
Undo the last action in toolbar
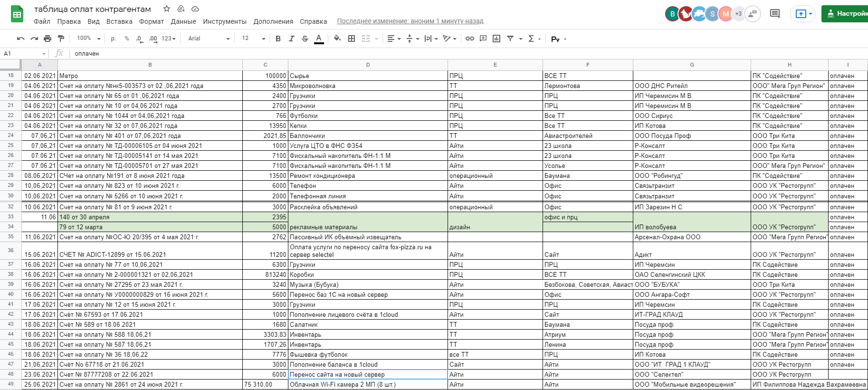[20, 39]
